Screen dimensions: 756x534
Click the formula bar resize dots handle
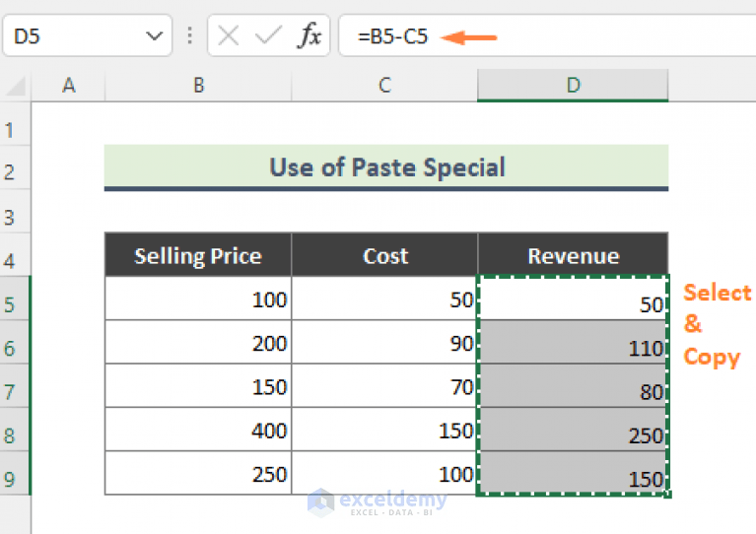190,35
